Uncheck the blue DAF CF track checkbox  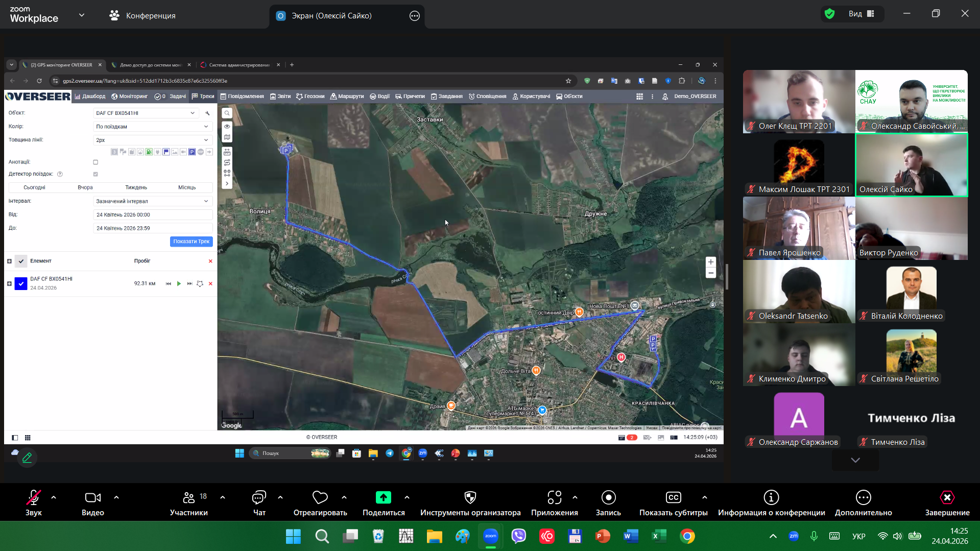[x=21, y=283]
